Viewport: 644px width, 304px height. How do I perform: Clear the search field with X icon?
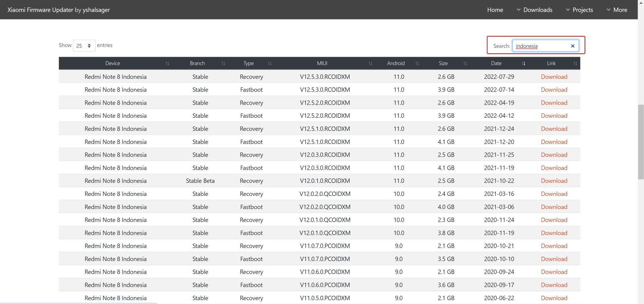pyautogui.click(x=573, y=46)
